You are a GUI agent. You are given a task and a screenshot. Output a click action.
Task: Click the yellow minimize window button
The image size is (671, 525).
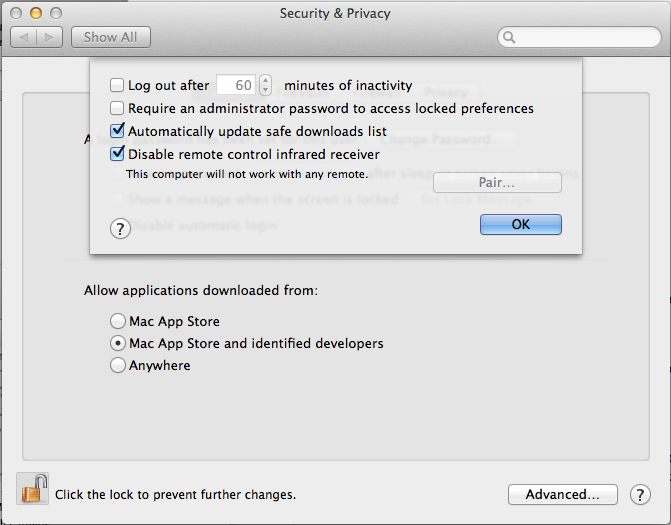[37, 14]
